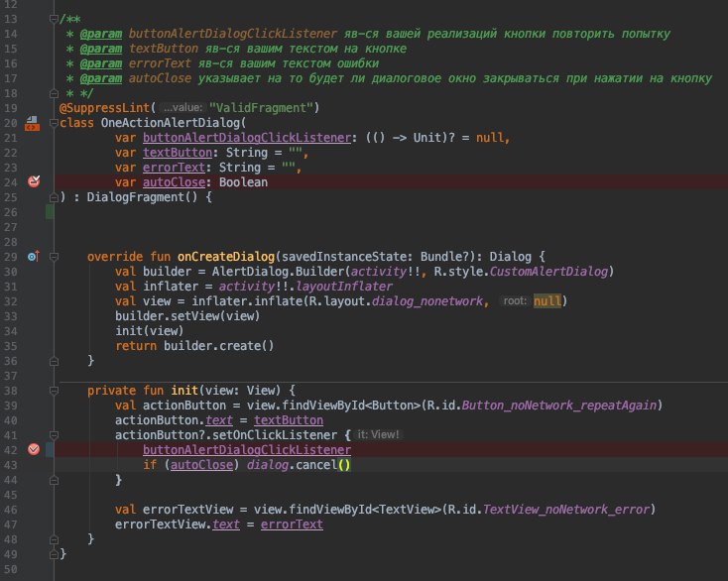The width and height of the screenshot is (728, 581).
Task: Click AlertDialog.Builder on line 30
Action: 278,272
